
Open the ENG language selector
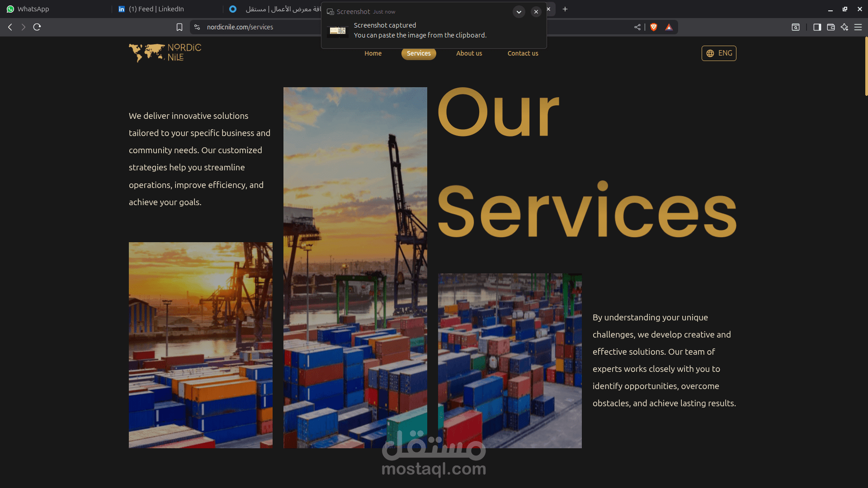pyautogui.click(x=719, y=53)
